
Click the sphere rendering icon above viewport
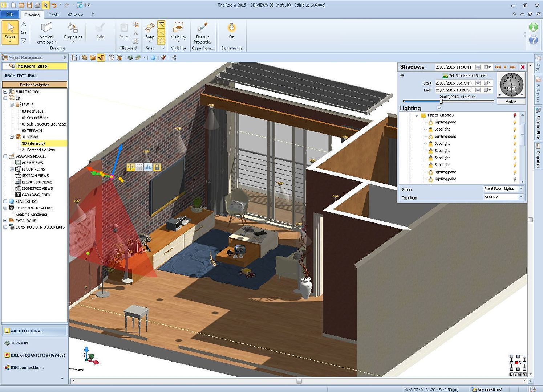[153, 57]
